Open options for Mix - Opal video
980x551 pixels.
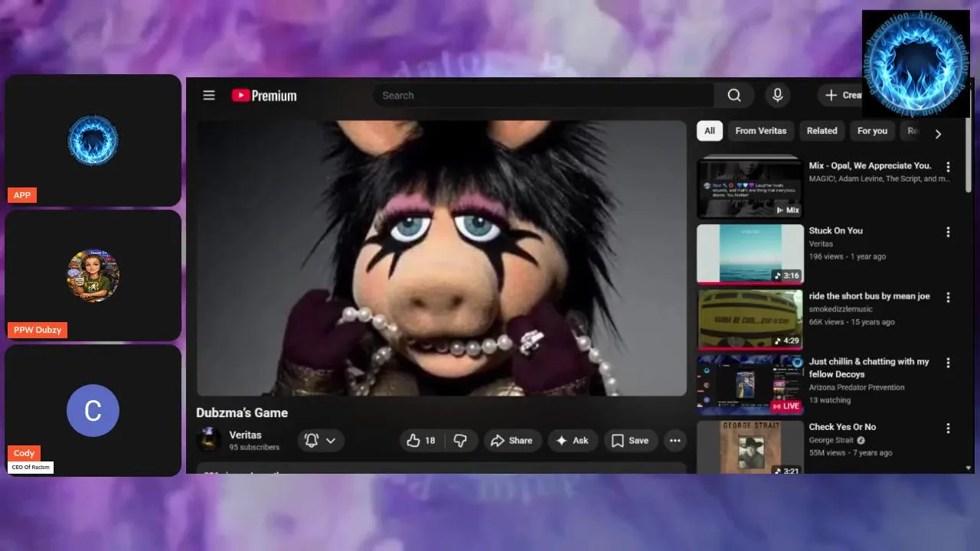click(x=948, y=167)
